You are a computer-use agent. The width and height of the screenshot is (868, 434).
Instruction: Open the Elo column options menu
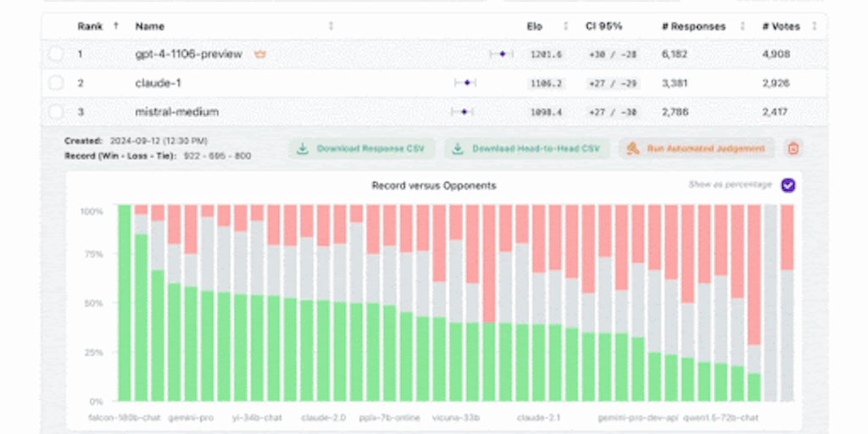pos(565,26)
